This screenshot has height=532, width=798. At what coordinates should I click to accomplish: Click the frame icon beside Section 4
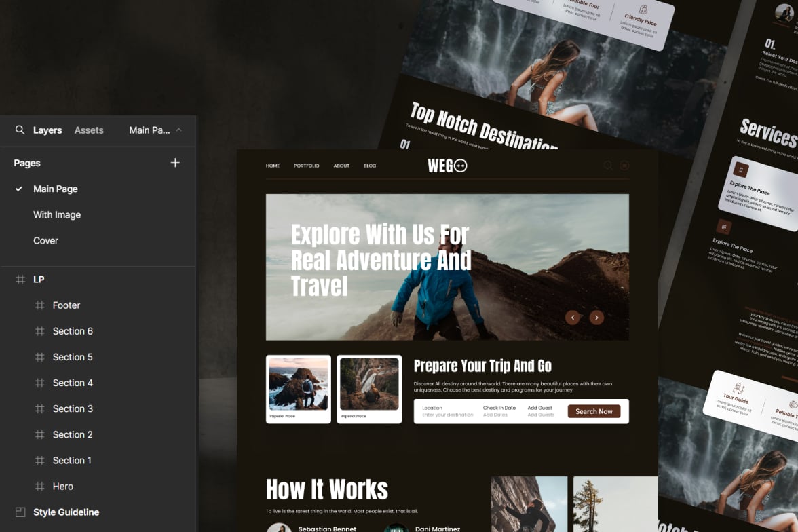click(x=39, y=383)
